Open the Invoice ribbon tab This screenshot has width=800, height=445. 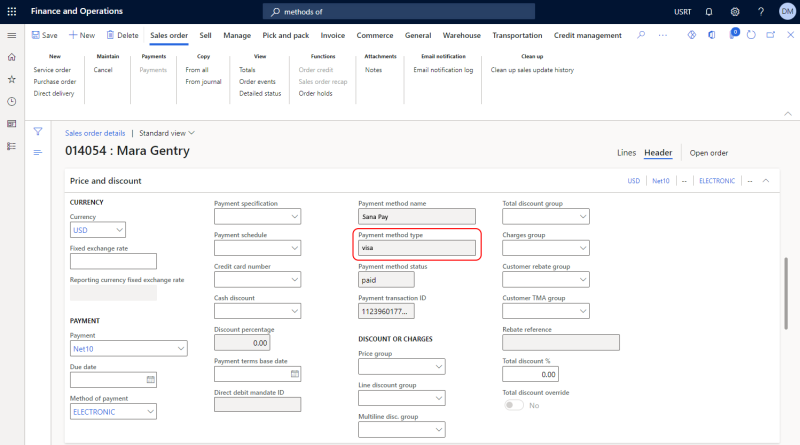click(x=333, y=35)
